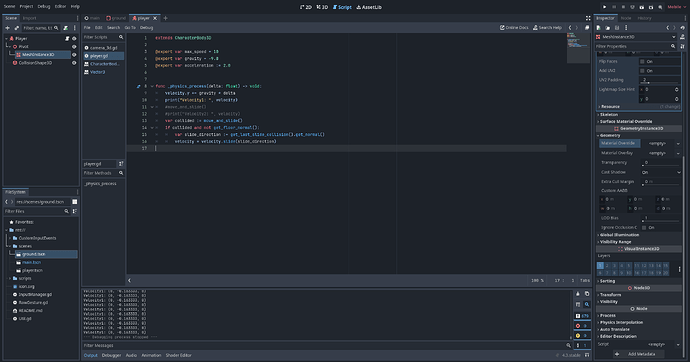Open the Material Override dropdown

tap(678, 143)
